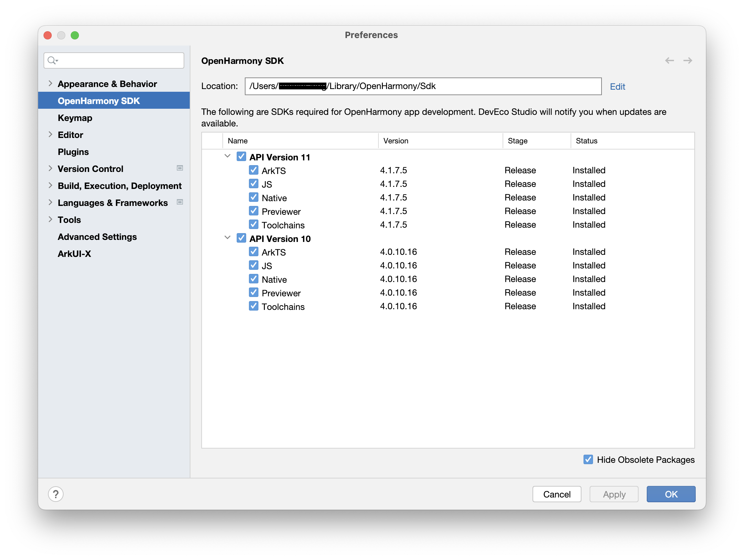This screenshot has width=744, height=560.
Task: Expand the Tools section
Action: (x=50, y=220)
